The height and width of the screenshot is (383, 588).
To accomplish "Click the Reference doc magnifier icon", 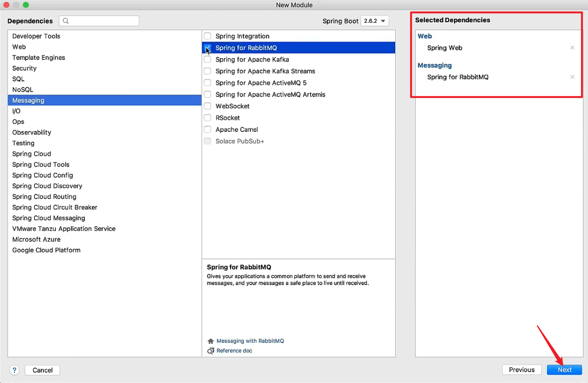I will pyautogui.click(x=211, y=351).
